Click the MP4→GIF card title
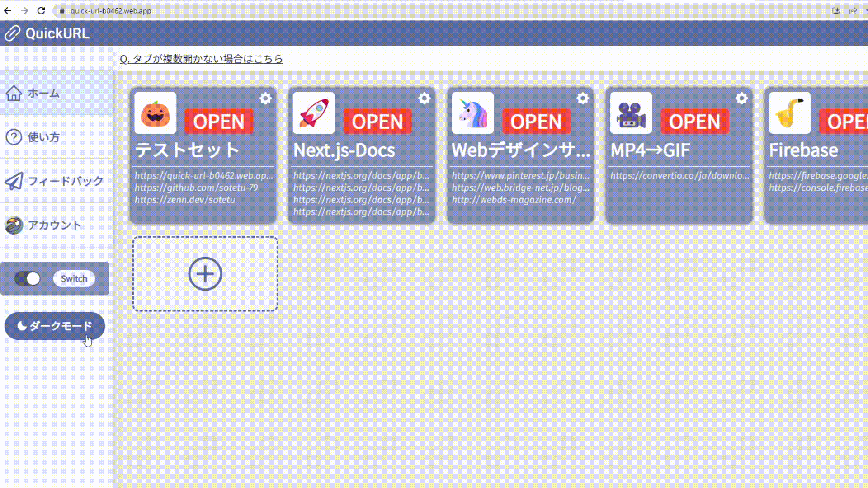 (650, 150)
